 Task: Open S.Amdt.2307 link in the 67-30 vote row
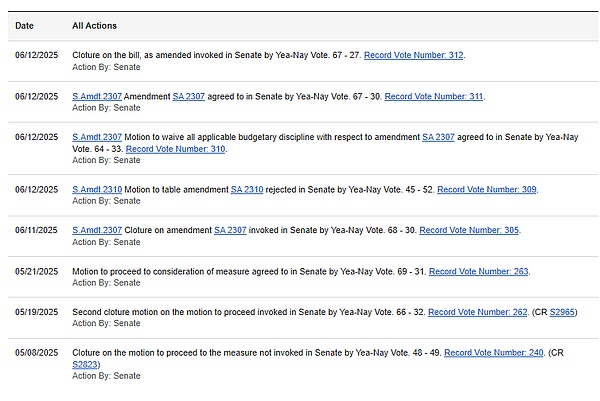pos(97,96)
